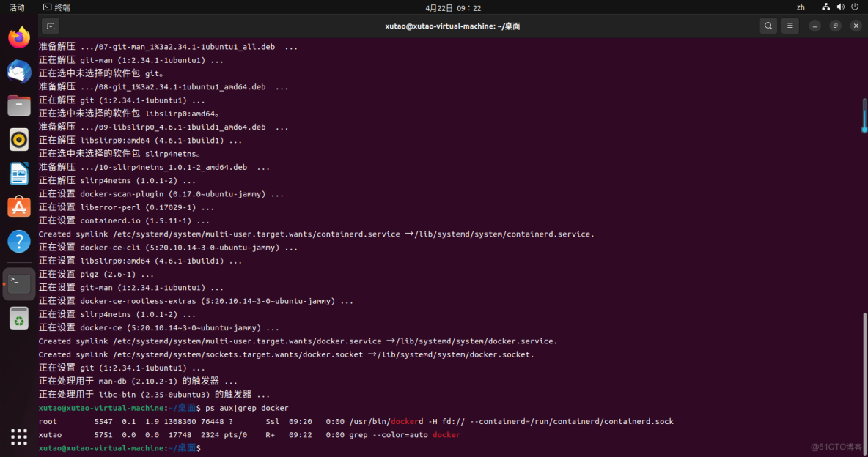Open the Trash in the dock
This screenshot has width=868, height=457.
click(19, 318)
